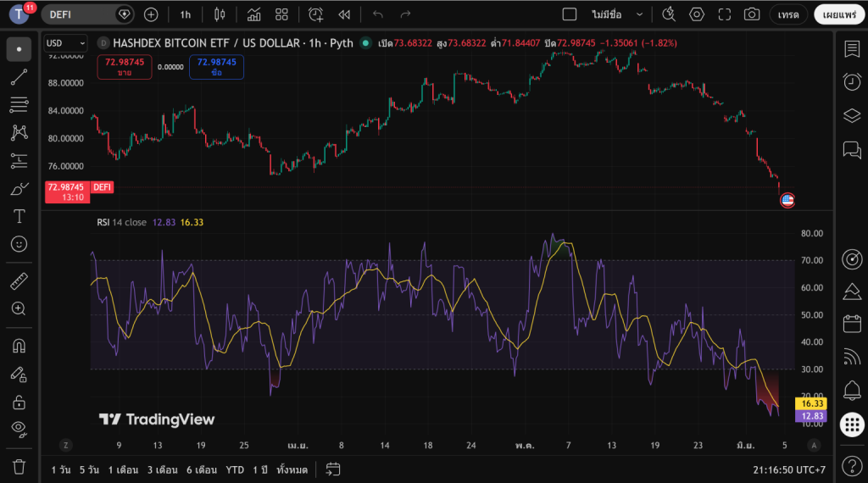
Task: Open the object tree layers panel
Action: click(x=852, y=115)
